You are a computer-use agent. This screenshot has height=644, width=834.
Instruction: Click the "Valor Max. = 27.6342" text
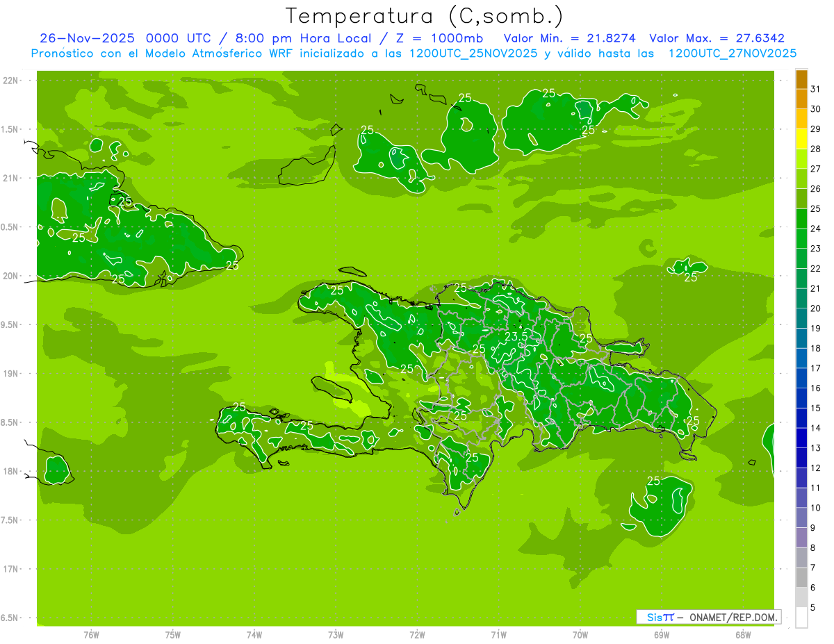pos(717,38)
